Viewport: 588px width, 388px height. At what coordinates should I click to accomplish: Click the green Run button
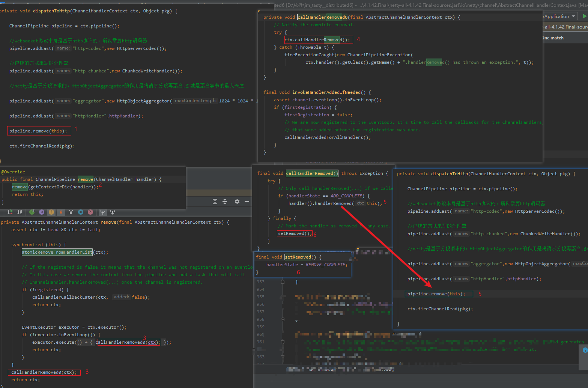coord(585,16)
